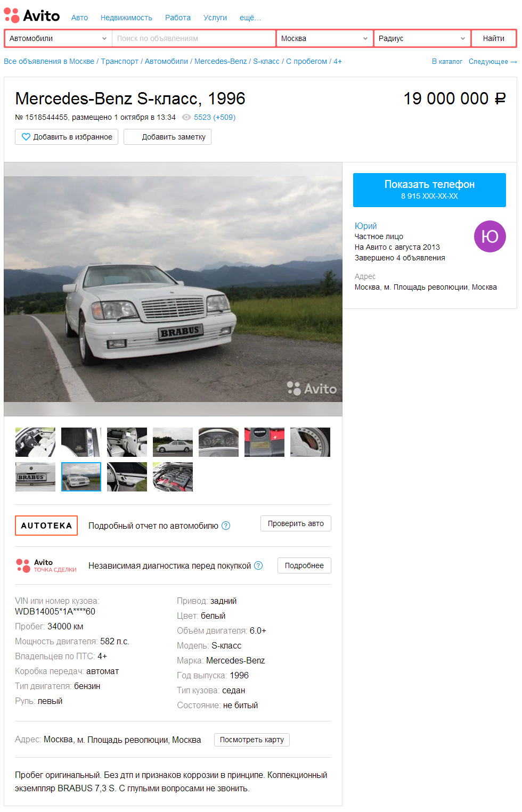Open the Недвижимость menu item
522x812 pixels.
pos(126,18)
